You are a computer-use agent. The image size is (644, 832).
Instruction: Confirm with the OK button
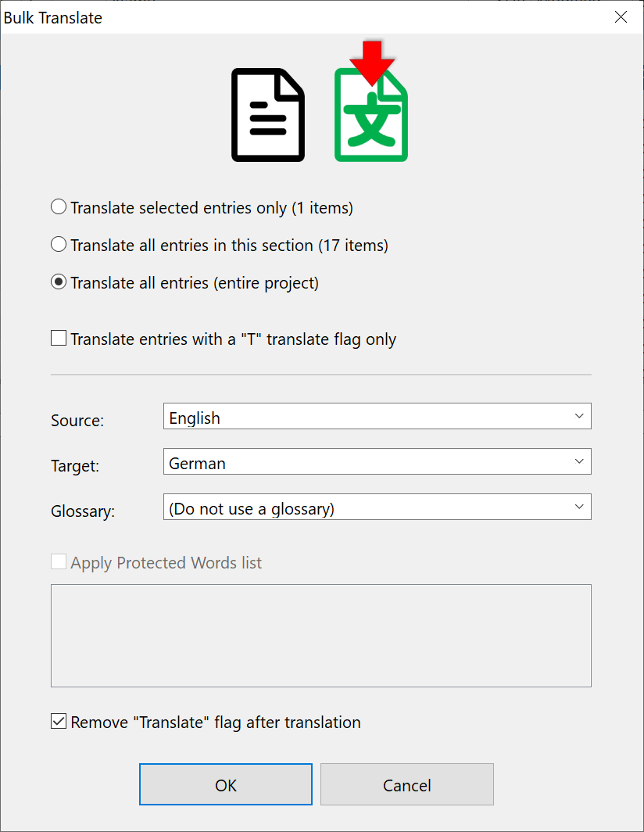tap(226, 785)
